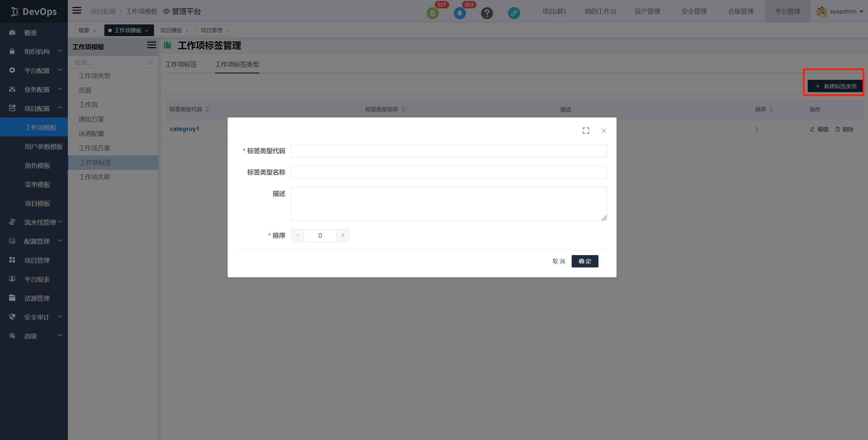Decrease 排序 value with the minus stepper
Image resolution: width=868 pixels, height=440 pixels.
coord(297,235)
